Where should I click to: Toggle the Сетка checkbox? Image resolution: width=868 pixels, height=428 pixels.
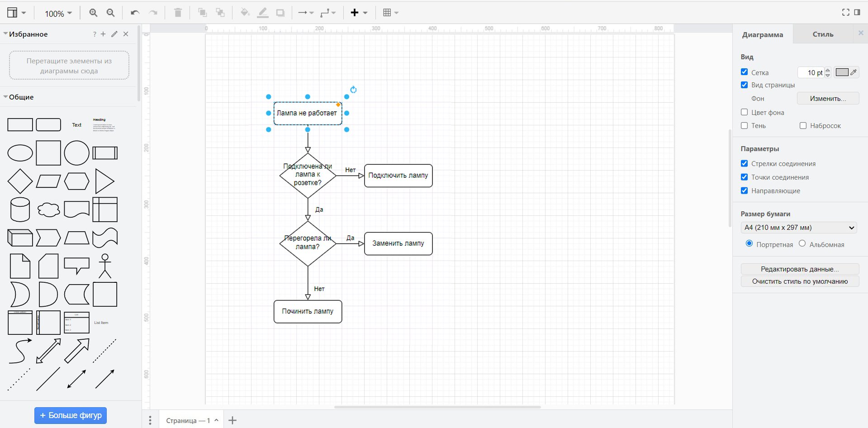point(744,72)
